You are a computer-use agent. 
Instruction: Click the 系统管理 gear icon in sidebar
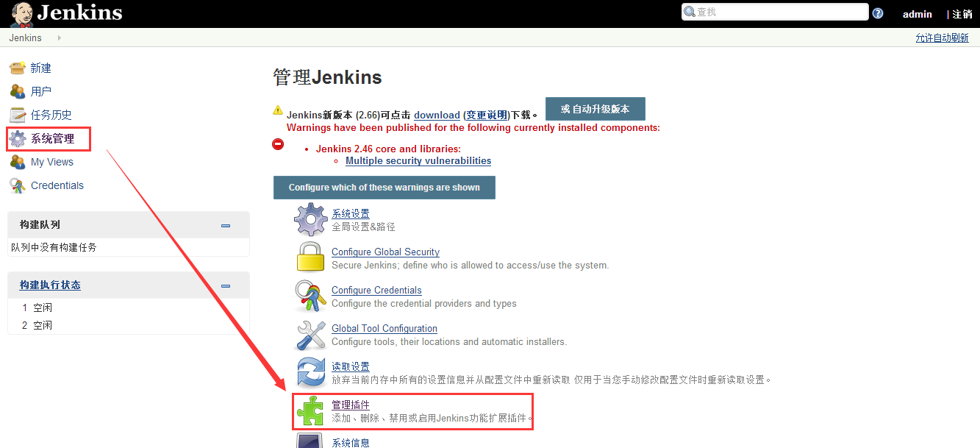click(x=18, y=138)
